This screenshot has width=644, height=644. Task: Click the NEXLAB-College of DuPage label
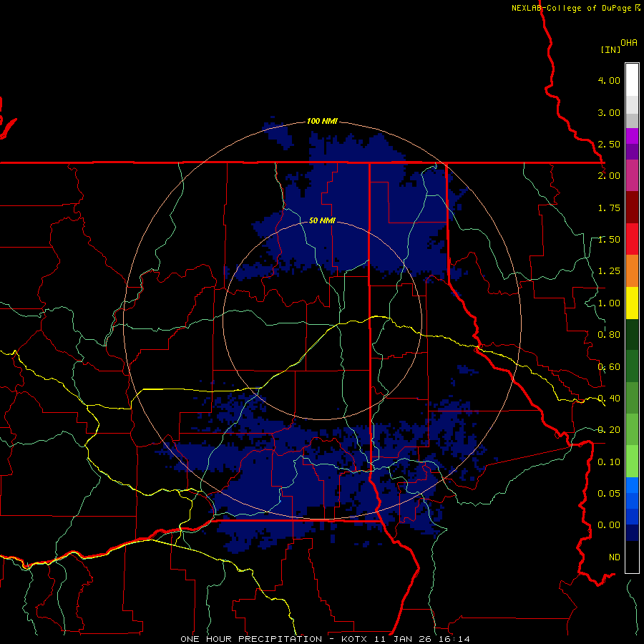pos(572,8)
